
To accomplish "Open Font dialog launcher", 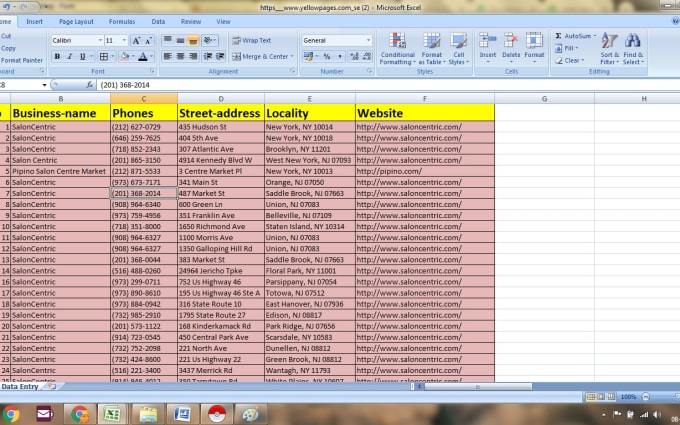I will pyautogui.click(x=152, y=71).
